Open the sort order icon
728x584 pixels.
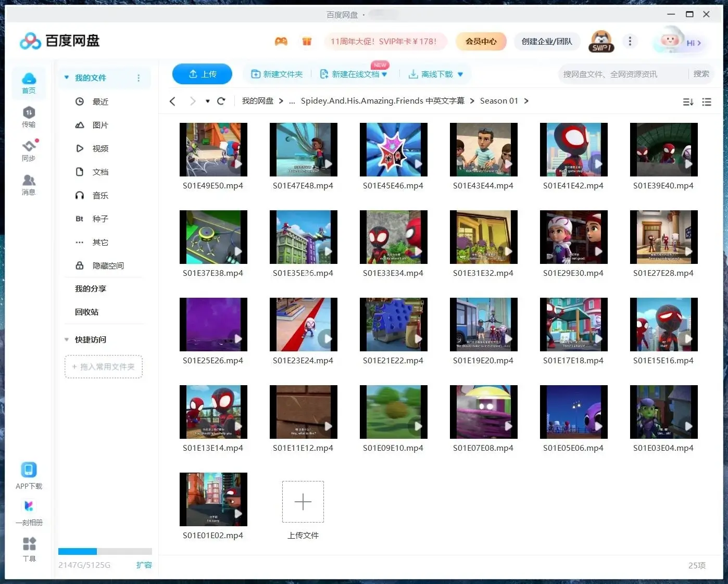[x=688, y=102]
